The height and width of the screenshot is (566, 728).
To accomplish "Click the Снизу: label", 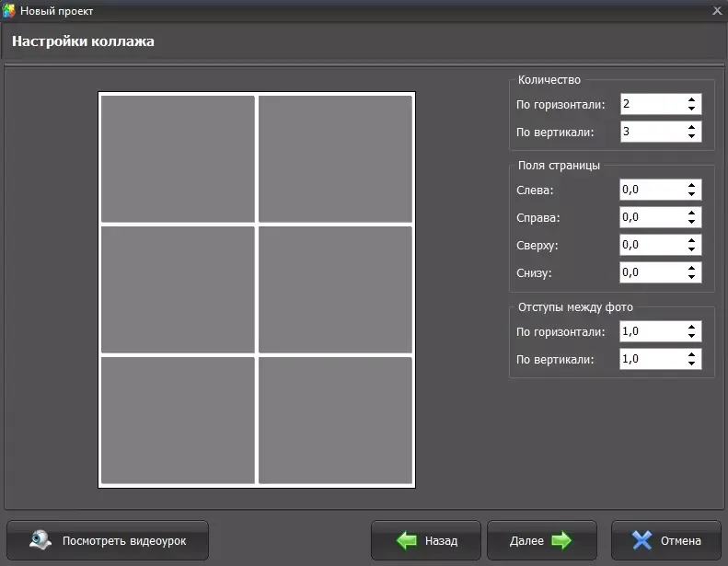I will point(534,273).
